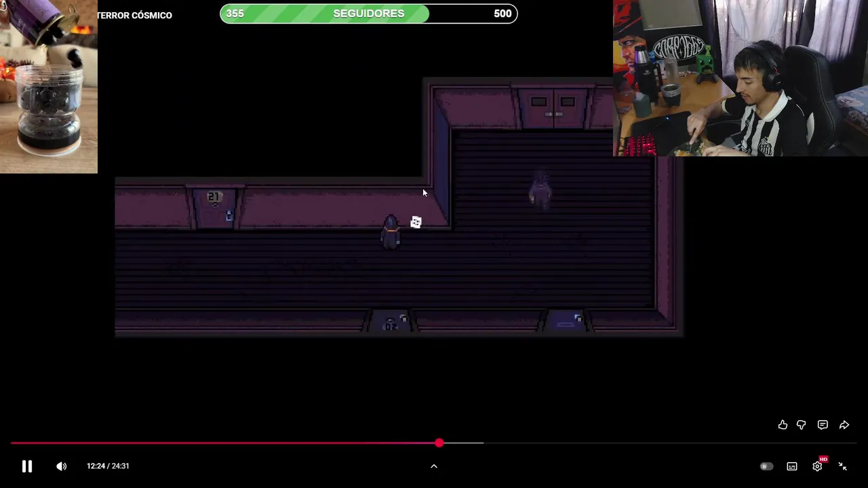Click the ghostly figure in the room
The image size is (868, 488).
pos(540,189)
